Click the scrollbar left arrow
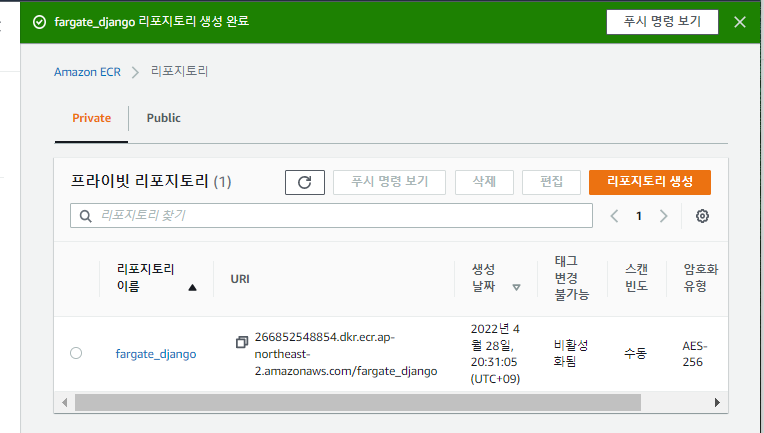The width and height of the screenshot is (764, 433). (x=64, y=402)
